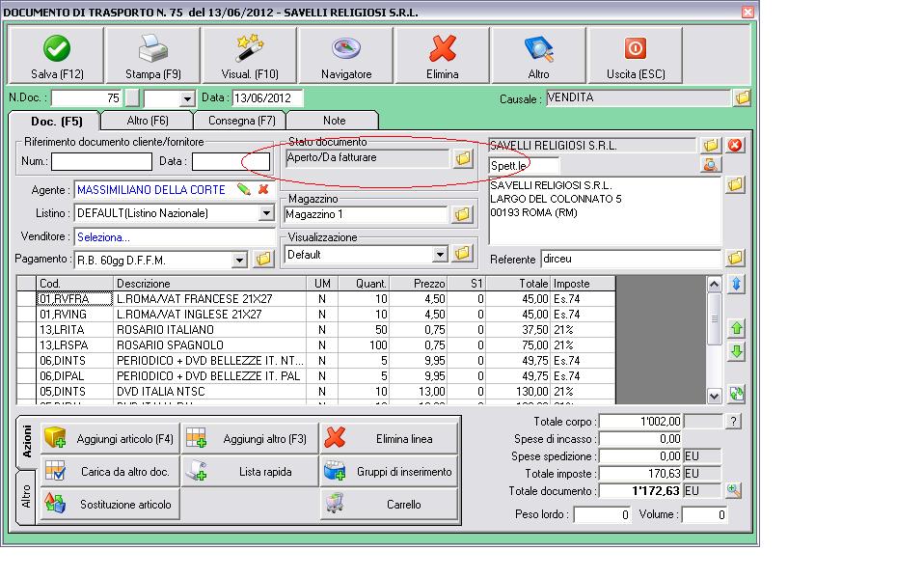The height and width of the screenshot is (578, 924).
Task: Open the Stato documento folder icon
Action: [x=462, y=158]
